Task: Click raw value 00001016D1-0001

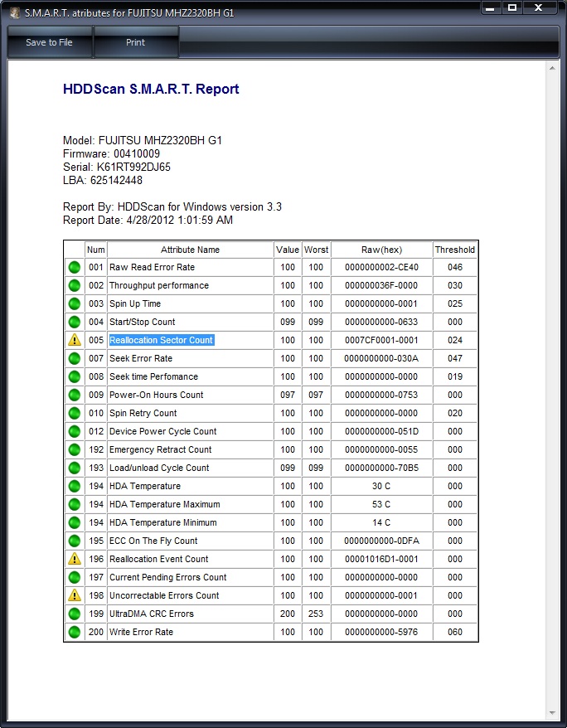Action: point(381,559)
